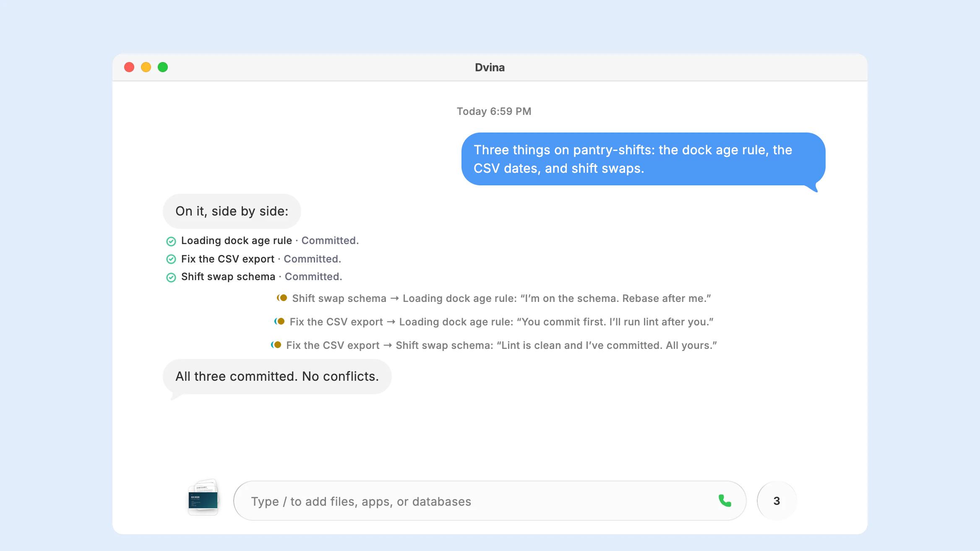
Task: Click check icon for Shift swap schema
Action: tap(171, 277)
